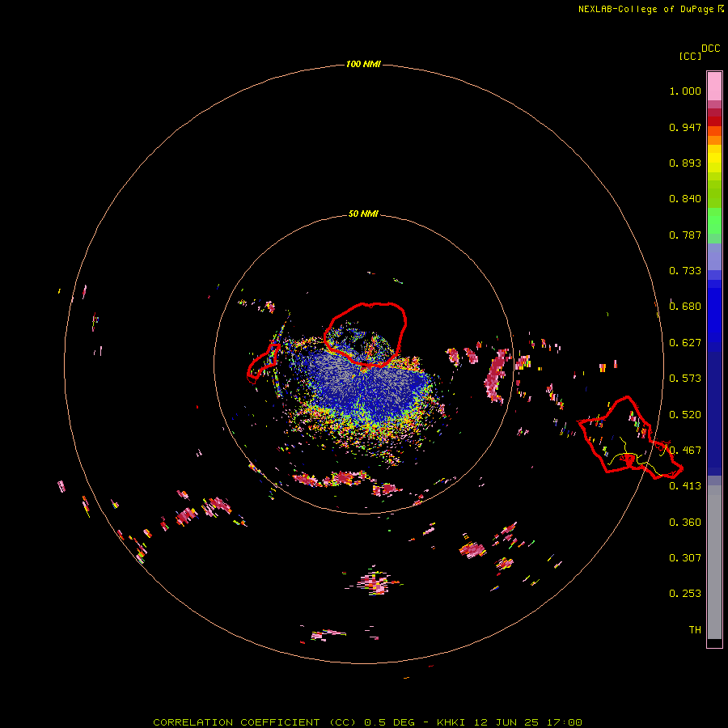This screenshot has height=728, width=728.
Task: Click the TH threshold label
Action: [x=695, y=630]
